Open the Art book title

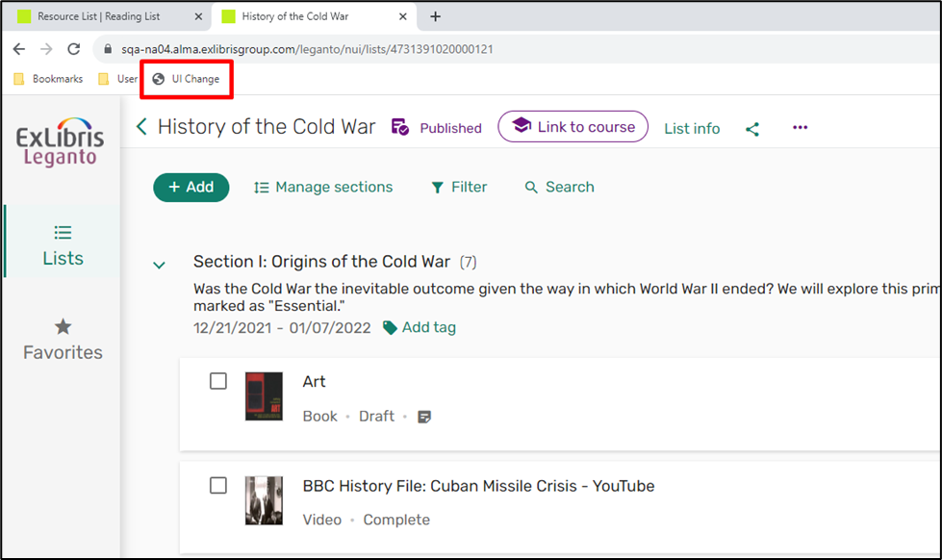click(x=315, y=382)
